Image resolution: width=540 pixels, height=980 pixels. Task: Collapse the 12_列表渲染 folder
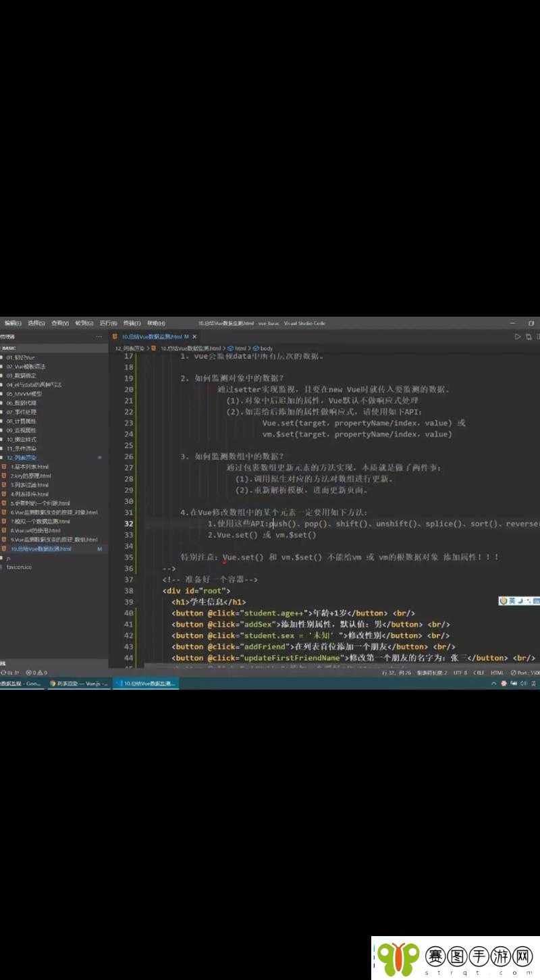20,457
